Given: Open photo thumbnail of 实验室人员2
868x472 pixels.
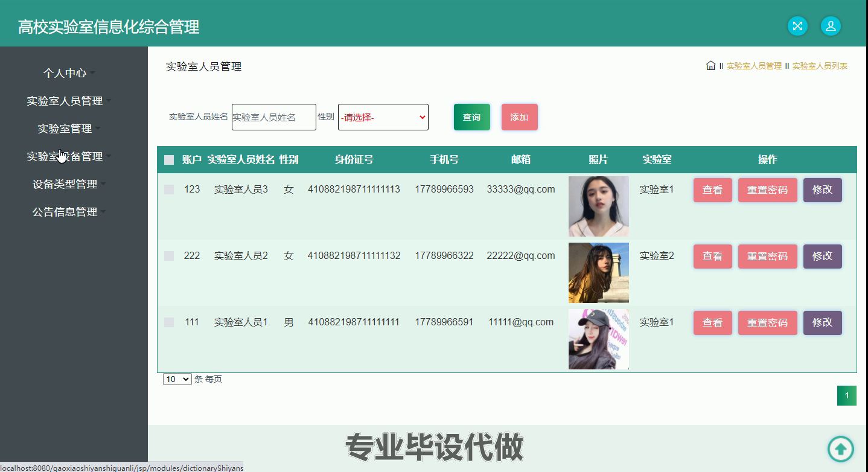Looking at the screenshot, I should pos(599,273).
